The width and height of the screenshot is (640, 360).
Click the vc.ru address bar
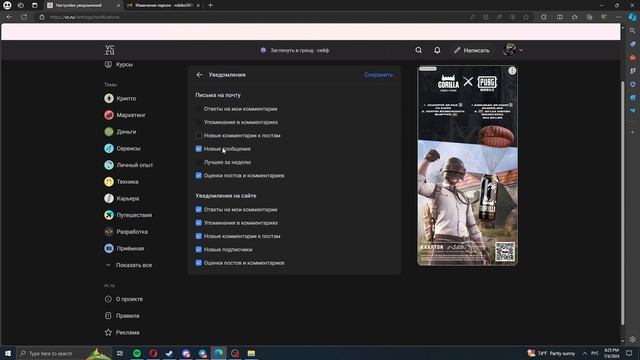[253, 17]
